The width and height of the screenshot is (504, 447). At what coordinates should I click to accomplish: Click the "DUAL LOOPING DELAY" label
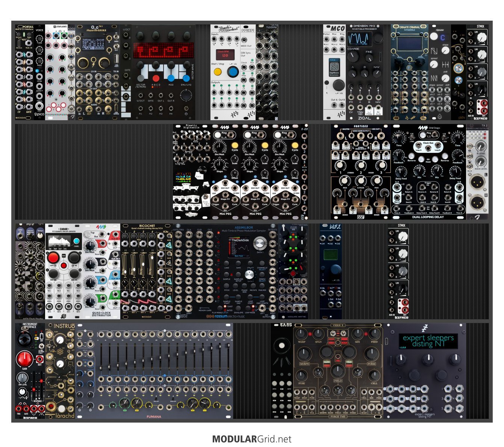tap(428, 217)
